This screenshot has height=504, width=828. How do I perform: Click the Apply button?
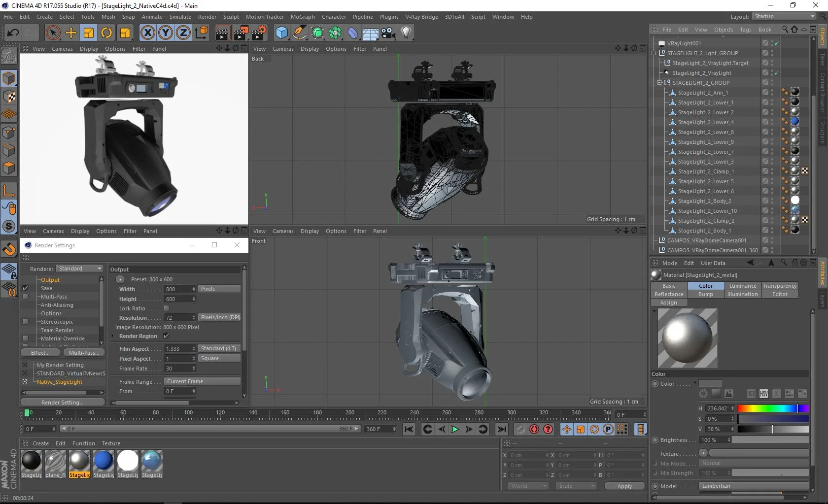coord(624,486)
